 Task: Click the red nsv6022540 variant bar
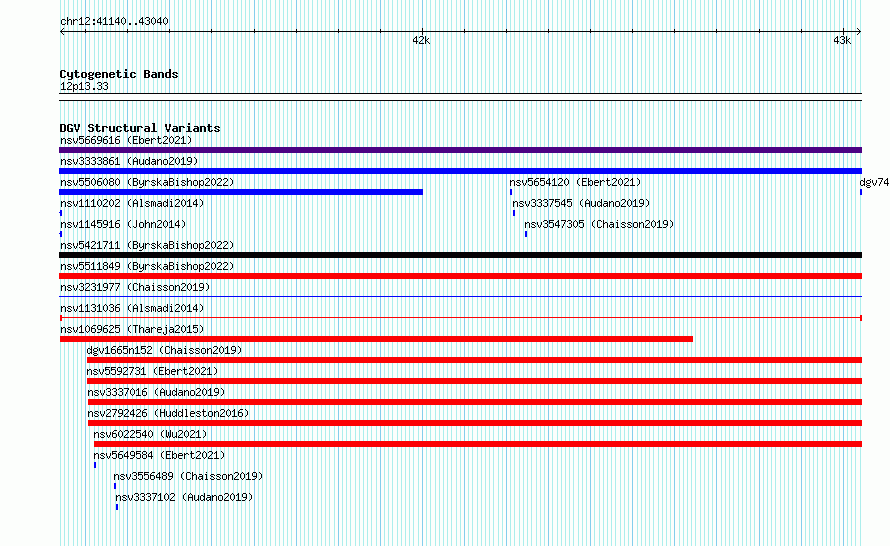(x=478, y=444)
